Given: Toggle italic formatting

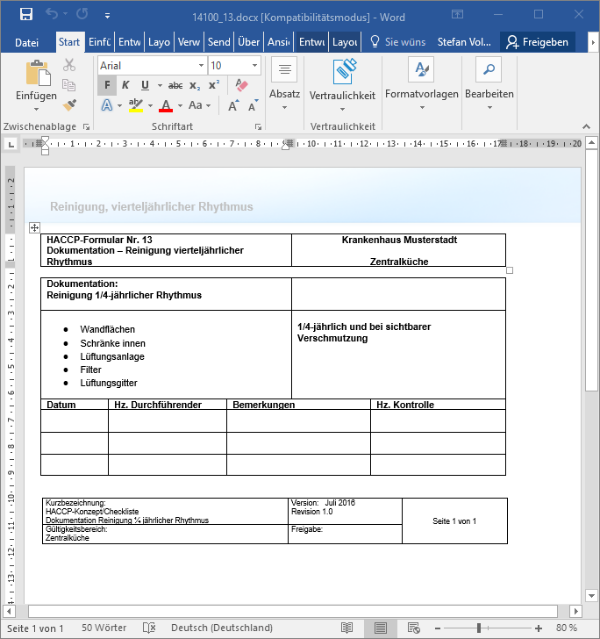Looking at the screenshot, I should point(126,85).
